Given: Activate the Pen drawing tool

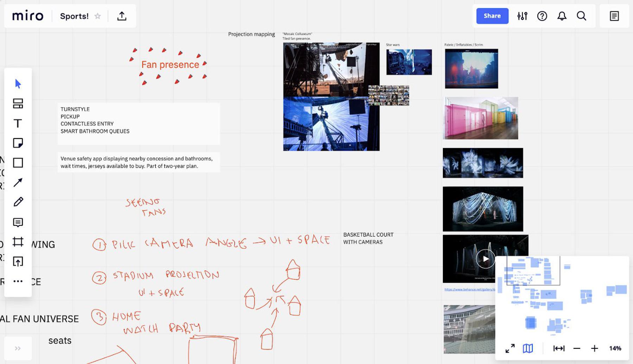Looking at the screenshot, I should 18,202.
